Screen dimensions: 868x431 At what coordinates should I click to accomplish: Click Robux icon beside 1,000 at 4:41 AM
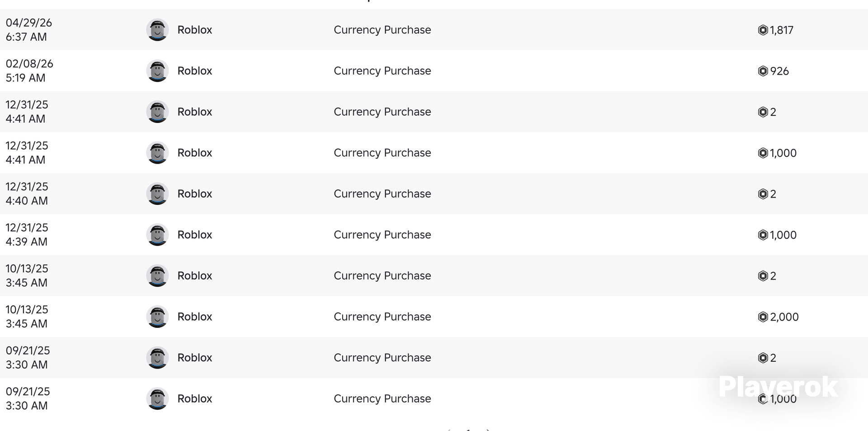tap(763, 153)
